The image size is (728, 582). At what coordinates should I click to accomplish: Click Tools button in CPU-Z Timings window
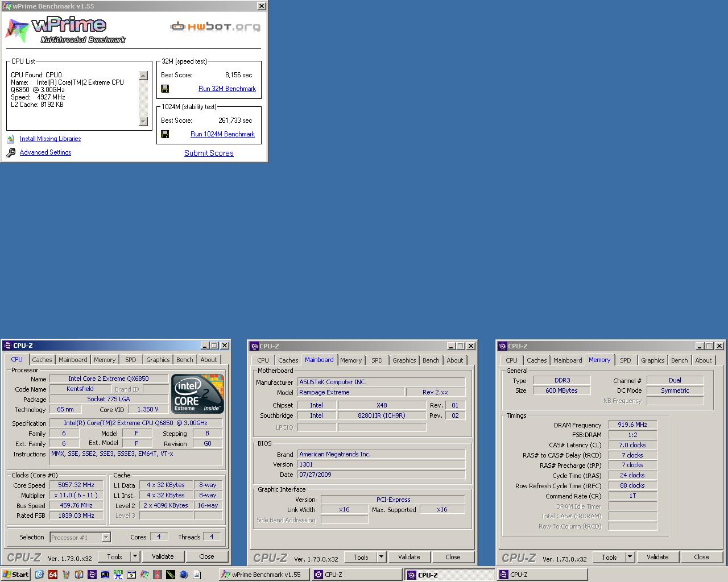tap(609, 557)
